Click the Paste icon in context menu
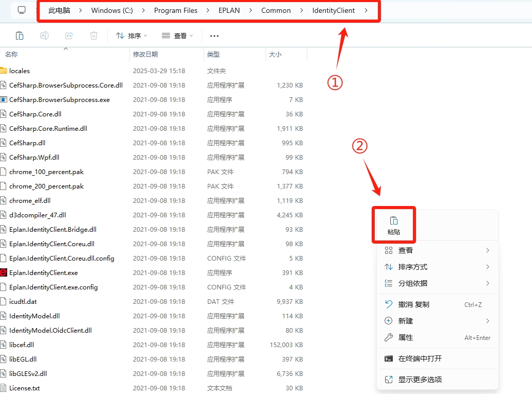Viewport: 532px width, 394px height. [394, 220]
